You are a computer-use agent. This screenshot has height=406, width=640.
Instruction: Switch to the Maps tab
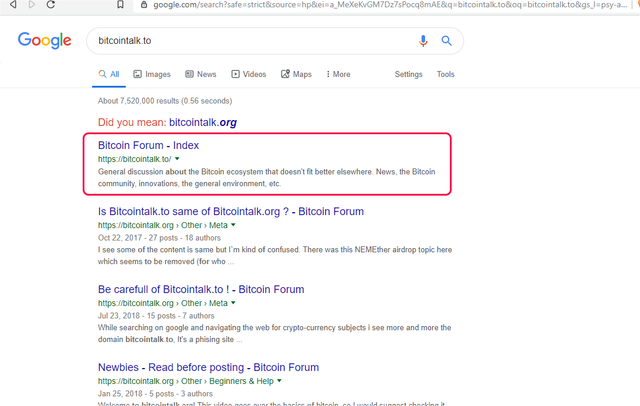[x=296, y=74]
